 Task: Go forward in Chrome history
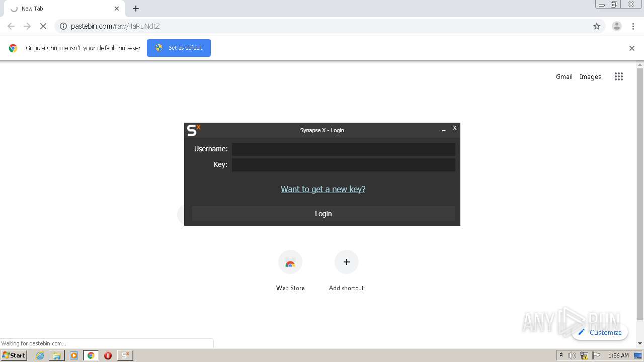coord(27,26)
